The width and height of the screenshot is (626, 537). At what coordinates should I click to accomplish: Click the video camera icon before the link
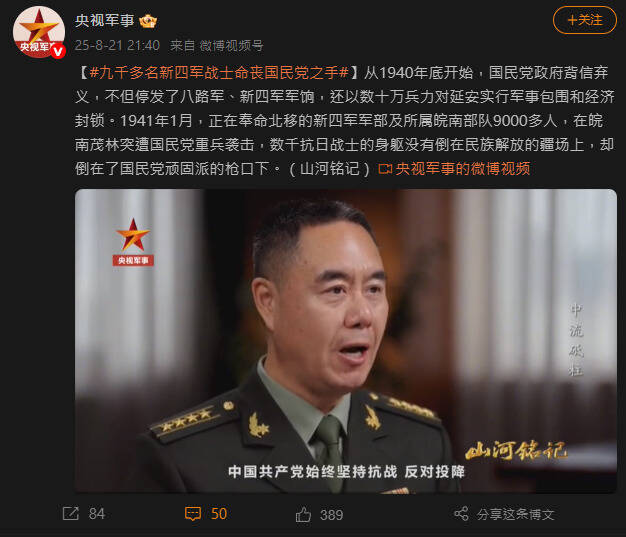[385, 169]
